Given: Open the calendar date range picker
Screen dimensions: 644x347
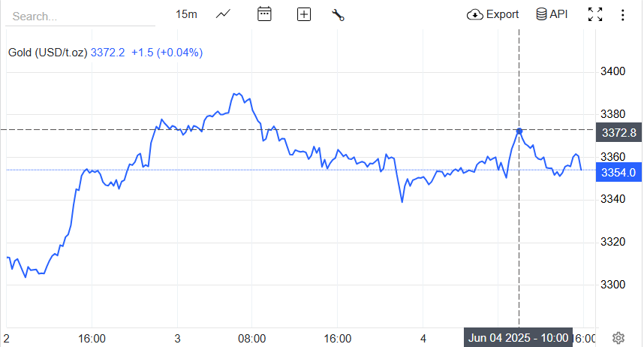Looking at the screenshot, I should [264, 14].
